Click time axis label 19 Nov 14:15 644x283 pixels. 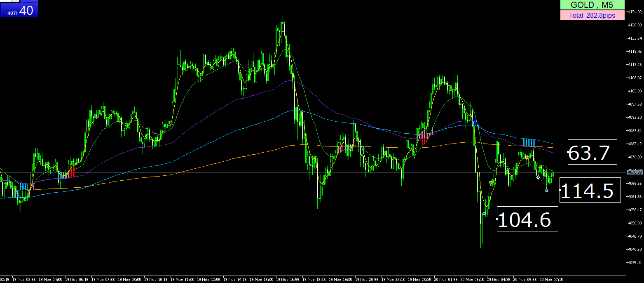(235, 279)
